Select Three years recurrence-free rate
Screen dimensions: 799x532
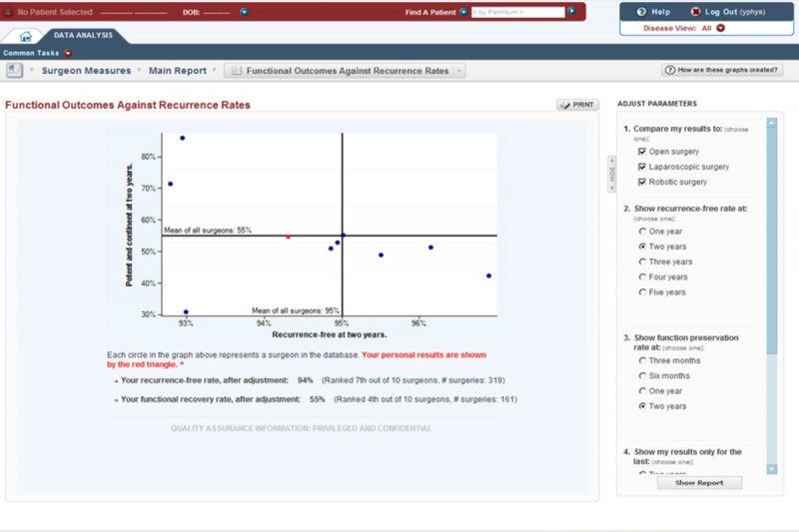pos(642,262)
